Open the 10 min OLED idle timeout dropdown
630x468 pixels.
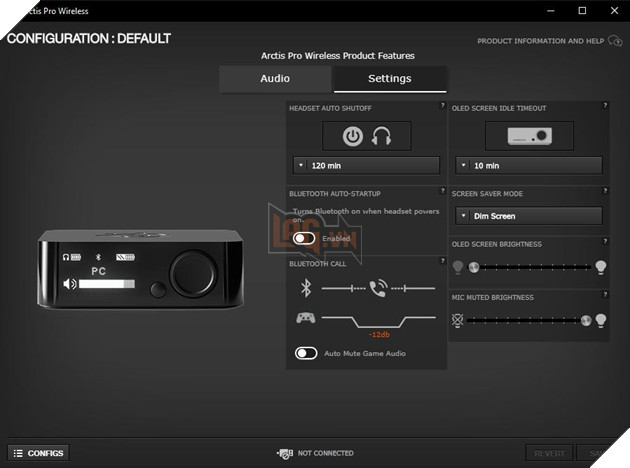tap(529, 166)
